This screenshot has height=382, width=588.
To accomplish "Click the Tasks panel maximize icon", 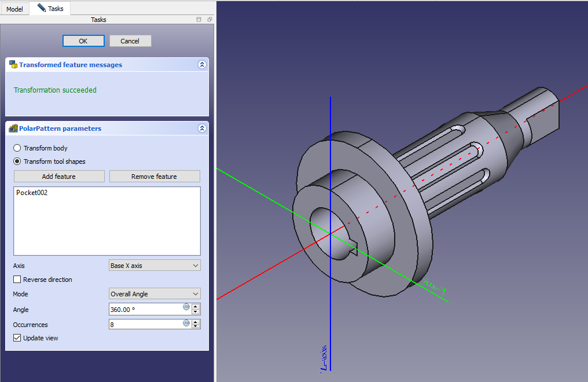I will coord(199,20).
